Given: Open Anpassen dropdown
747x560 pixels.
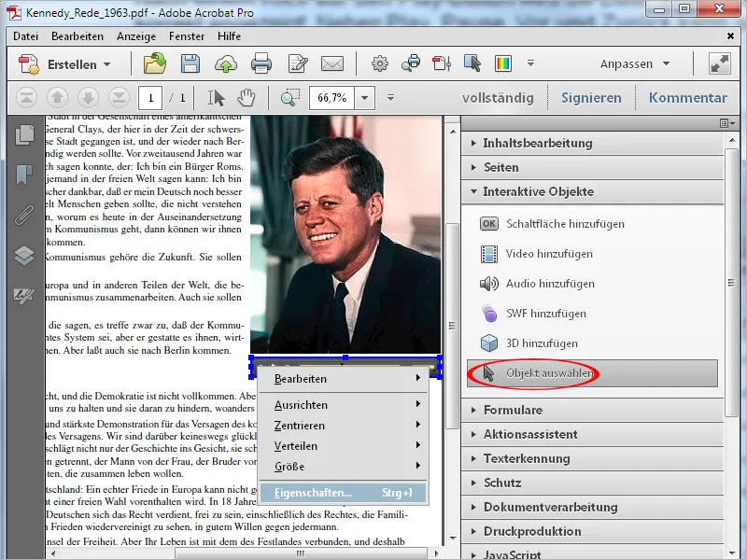Looking at the screenshot, I should pyautogui.click(x=635, y=63).
